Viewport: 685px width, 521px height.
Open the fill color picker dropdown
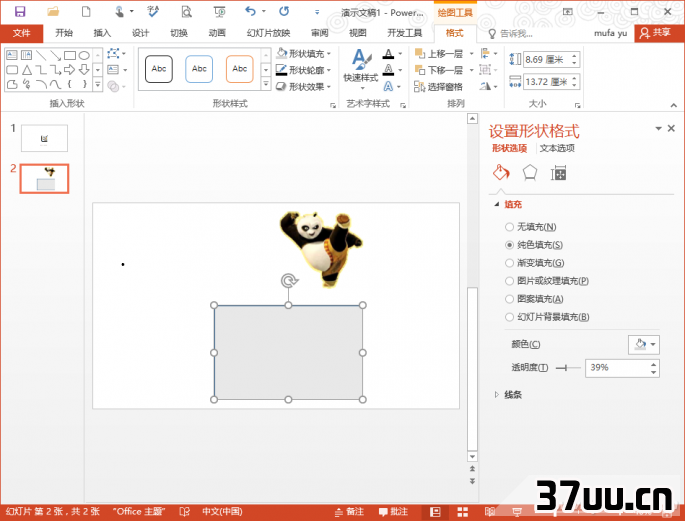pos(644,345)
